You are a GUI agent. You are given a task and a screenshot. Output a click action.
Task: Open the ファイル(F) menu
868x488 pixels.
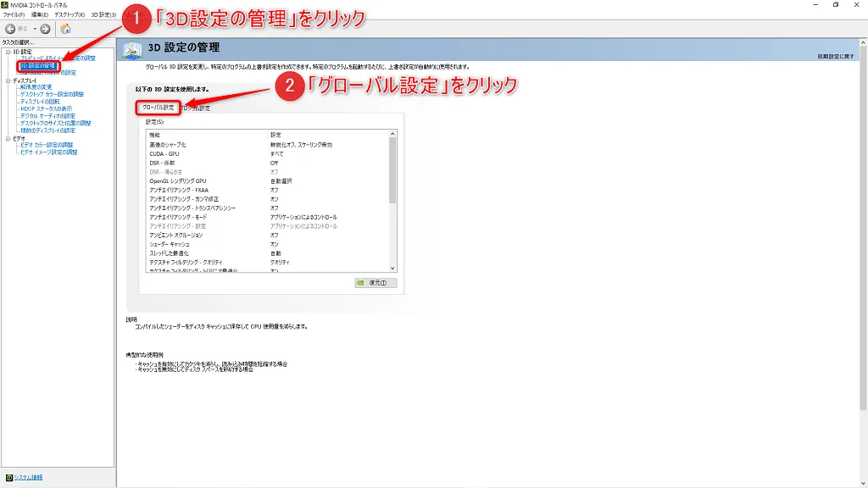pos(14,15)
